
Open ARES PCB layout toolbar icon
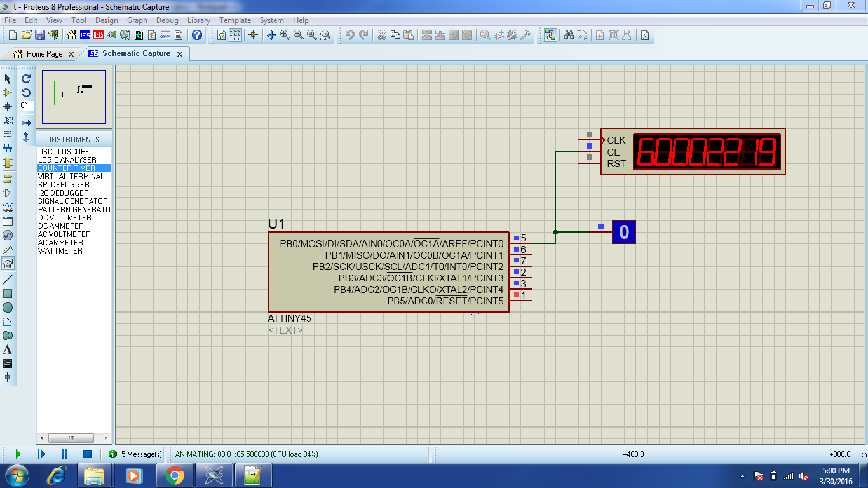[x=98, y=35]
